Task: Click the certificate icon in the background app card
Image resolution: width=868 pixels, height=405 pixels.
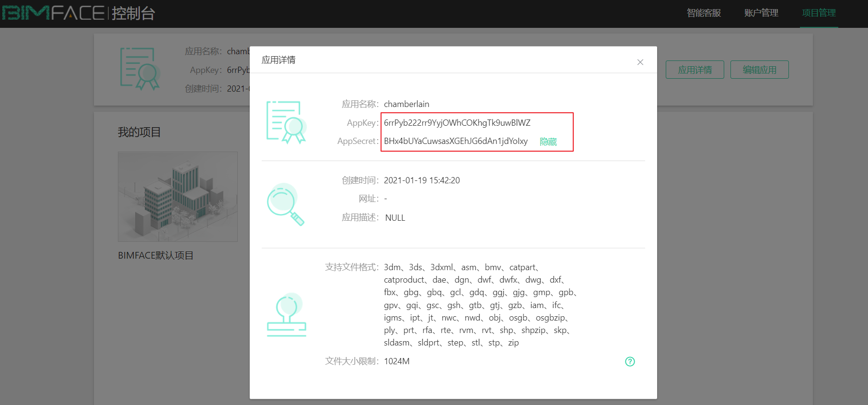Action: pyautogui.click(x=139, y=69)
